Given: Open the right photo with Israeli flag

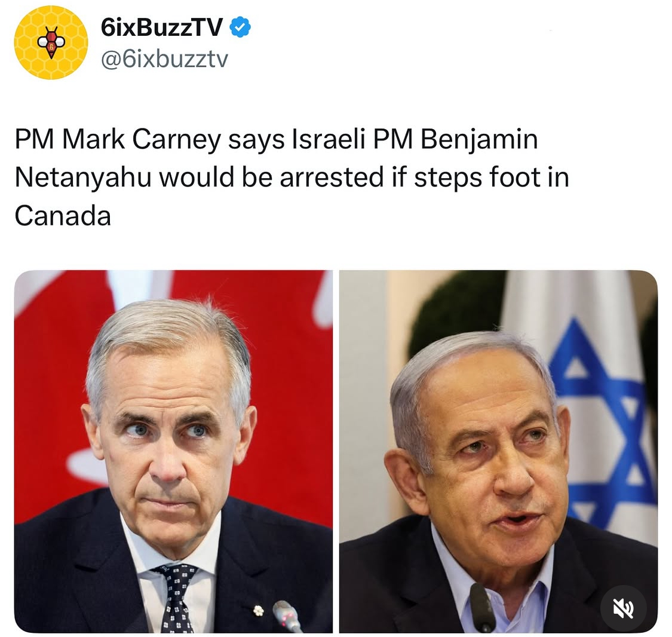Looking at the screenshot, I should coord(498,451).
